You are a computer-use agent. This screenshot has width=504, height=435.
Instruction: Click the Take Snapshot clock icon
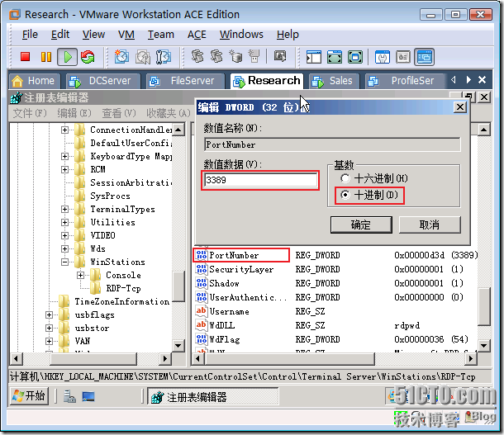tap(121, 57)
